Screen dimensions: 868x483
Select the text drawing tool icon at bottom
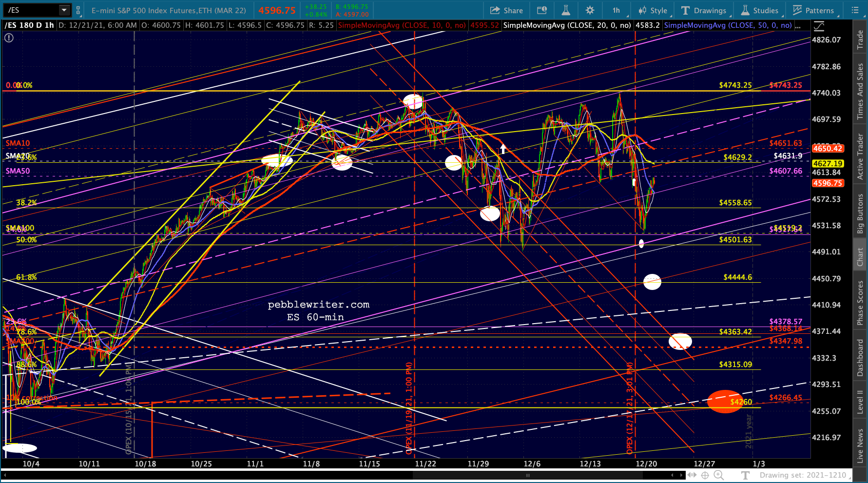coord(745,475)
